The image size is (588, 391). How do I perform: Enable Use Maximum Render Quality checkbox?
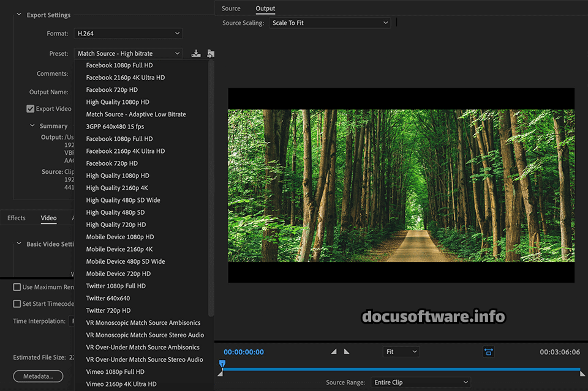17,287
